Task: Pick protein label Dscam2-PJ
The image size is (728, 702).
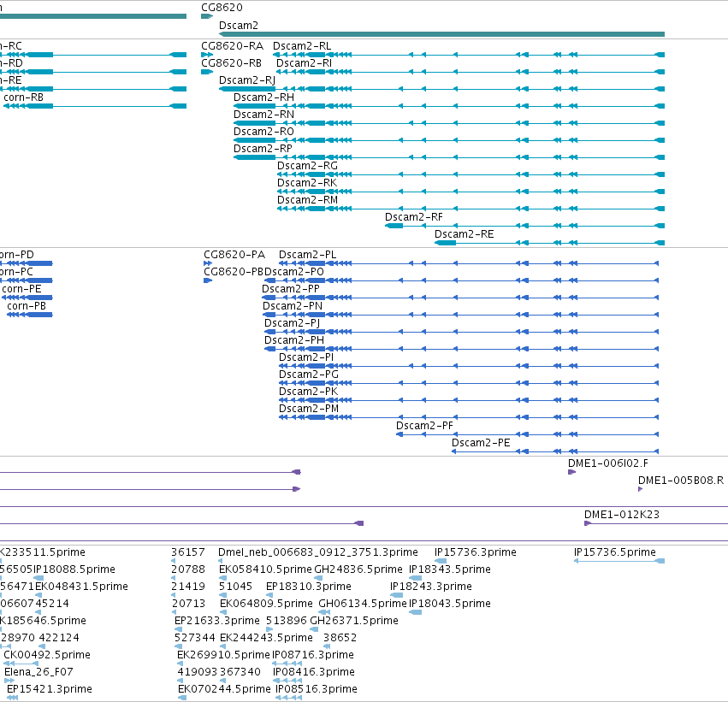Action: [x=292, y=323]
